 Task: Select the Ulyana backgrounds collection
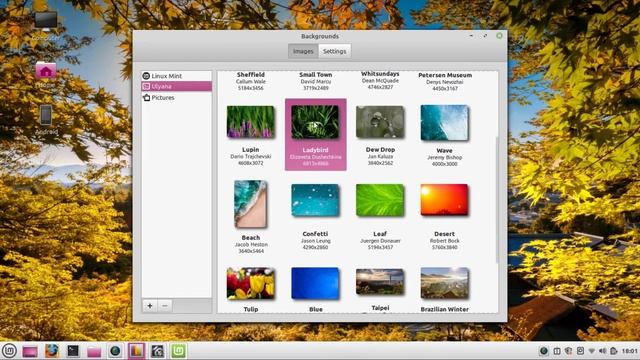coord(176,86)
